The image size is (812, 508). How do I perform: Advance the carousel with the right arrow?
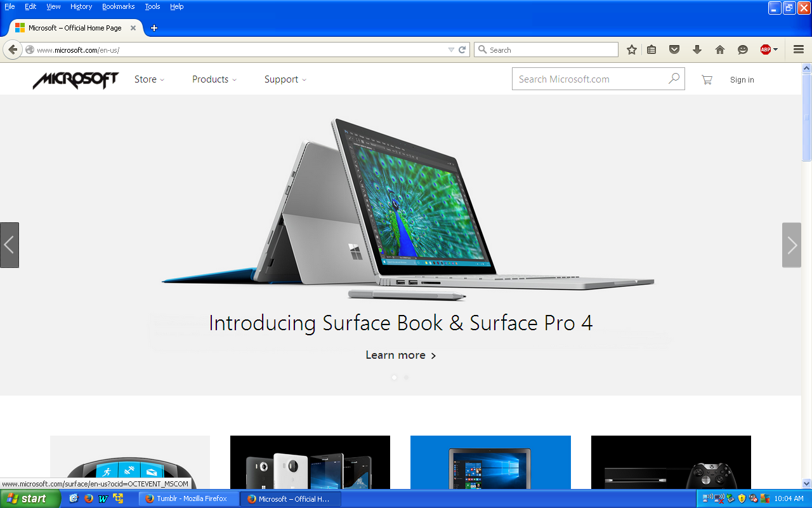coord(792,245)
